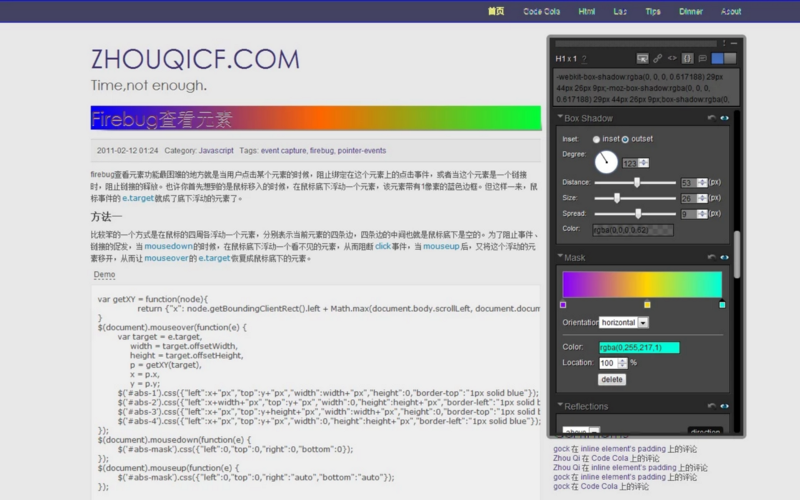800x500 pixels.
Task: Click the 方法一 subheading
Action: [106, 217]
